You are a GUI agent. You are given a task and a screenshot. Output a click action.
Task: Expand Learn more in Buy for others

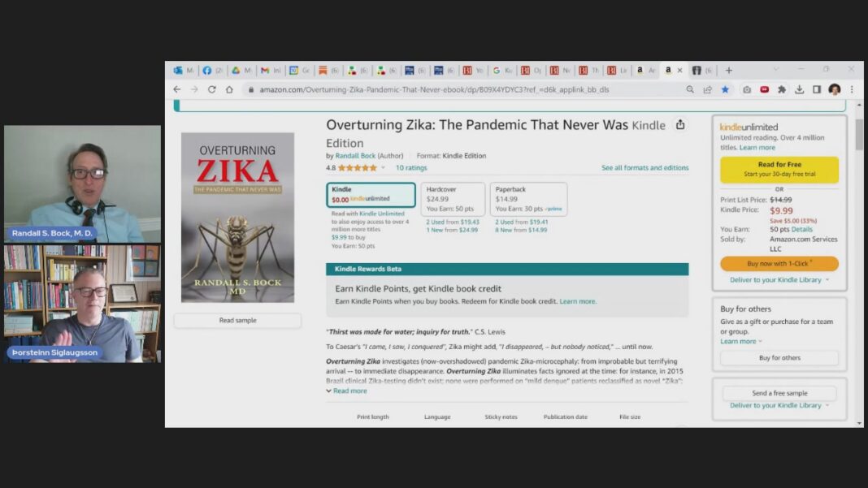(x=741, y=341)
